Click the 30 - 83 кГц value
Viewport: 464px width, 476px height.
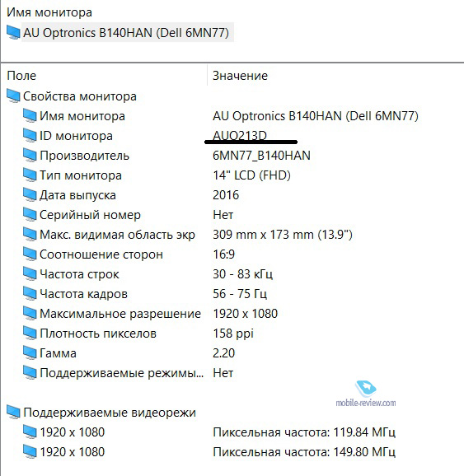click(x=242, y=274)
